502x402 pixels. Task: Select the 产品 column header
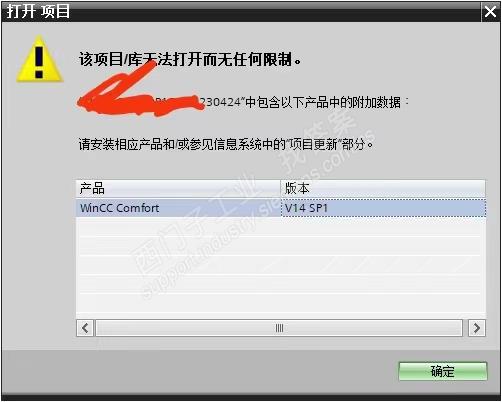[178, 188]
